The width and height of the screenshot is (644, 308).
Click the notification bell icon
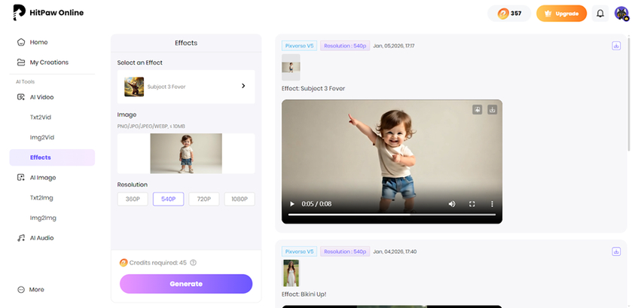tap(600, 14)
